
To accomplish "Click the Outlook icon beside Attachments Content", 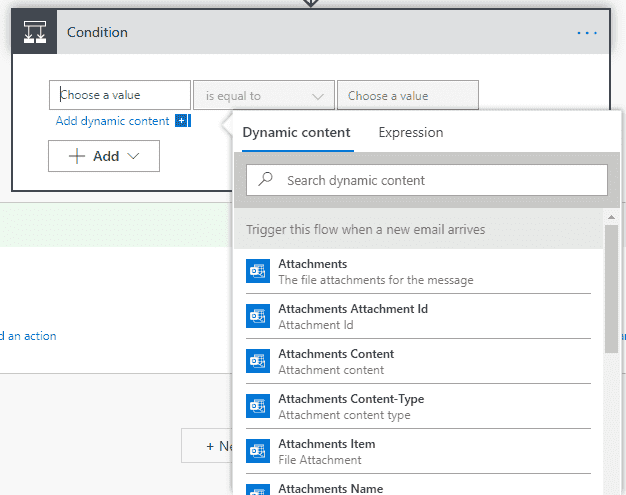I will (258, 361).
